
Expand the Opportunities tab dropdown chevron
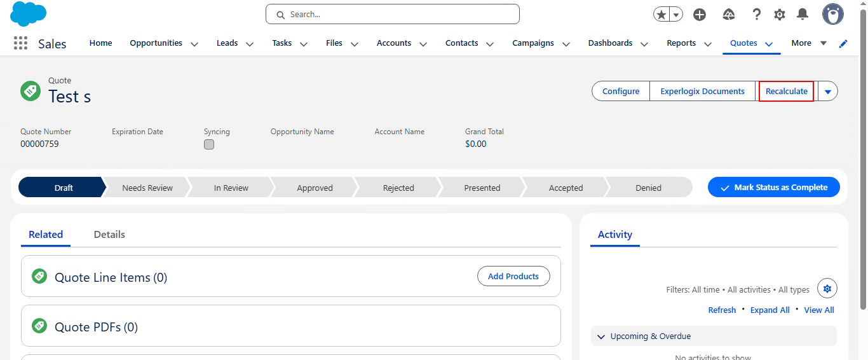[194, 44]
